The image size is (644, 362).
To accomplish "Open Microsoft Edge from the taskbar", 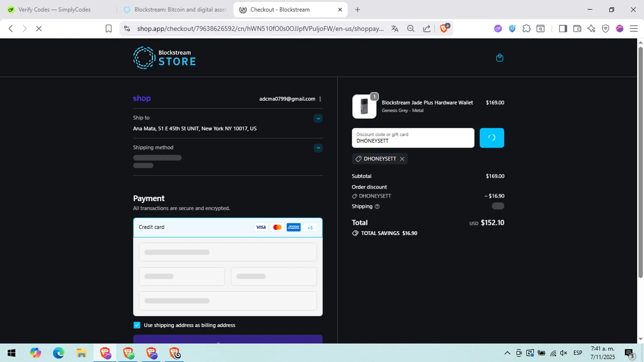I will pyautogui.click(x=58, y=353).
